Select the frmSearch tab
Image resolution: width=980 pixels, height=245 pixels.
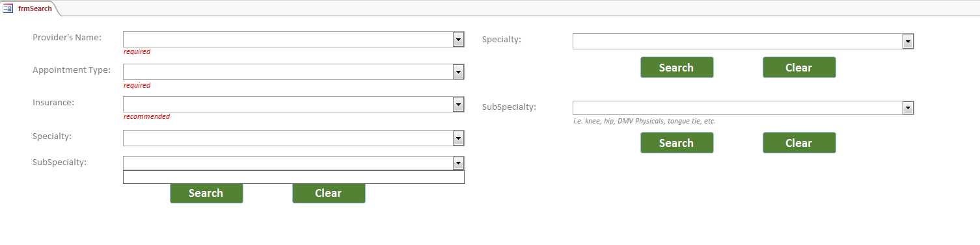coord(29,8)
